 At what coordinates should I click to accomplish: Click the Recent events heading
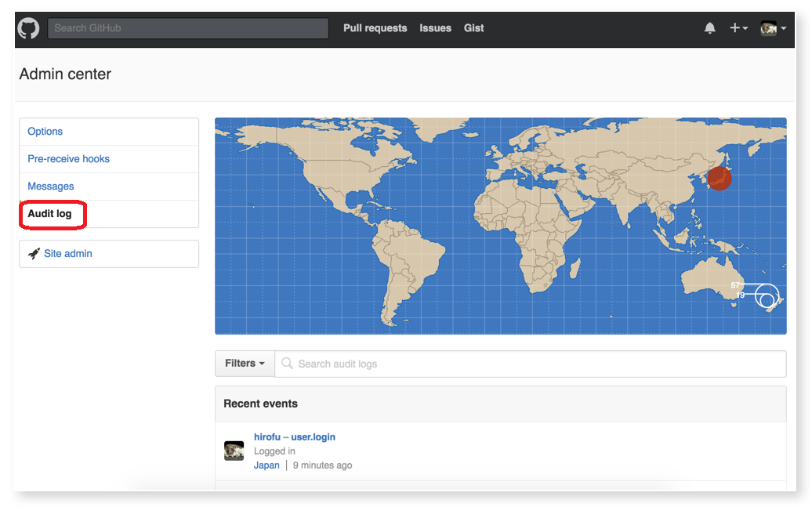click(260, 404)
